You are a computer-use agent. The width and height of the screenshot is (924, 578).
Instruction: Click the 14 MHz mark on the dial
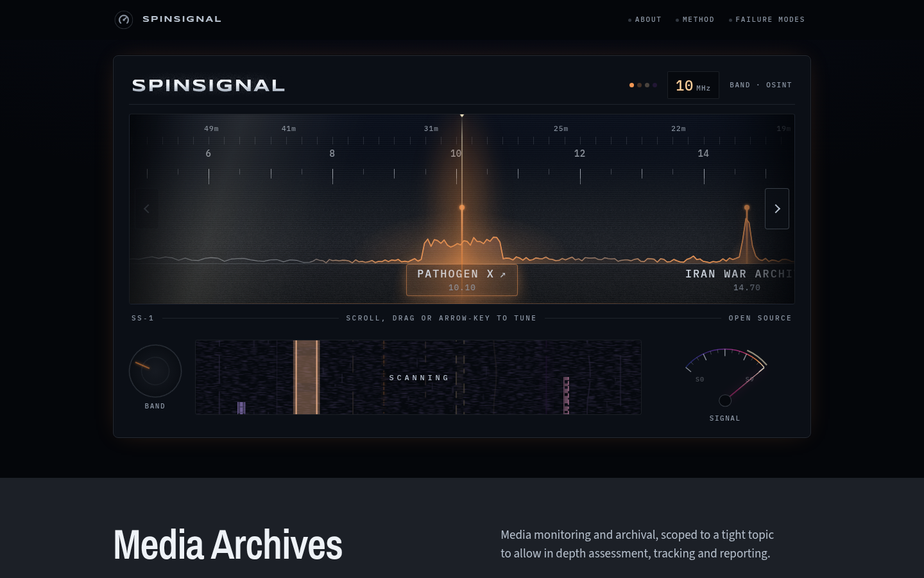coord(703,153)
